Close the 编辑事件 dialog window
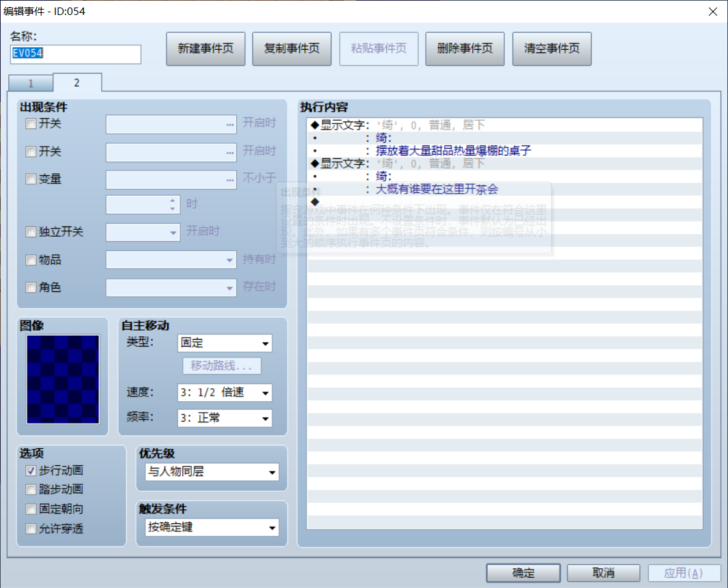The image size is (728, 588). pos(713,12)
